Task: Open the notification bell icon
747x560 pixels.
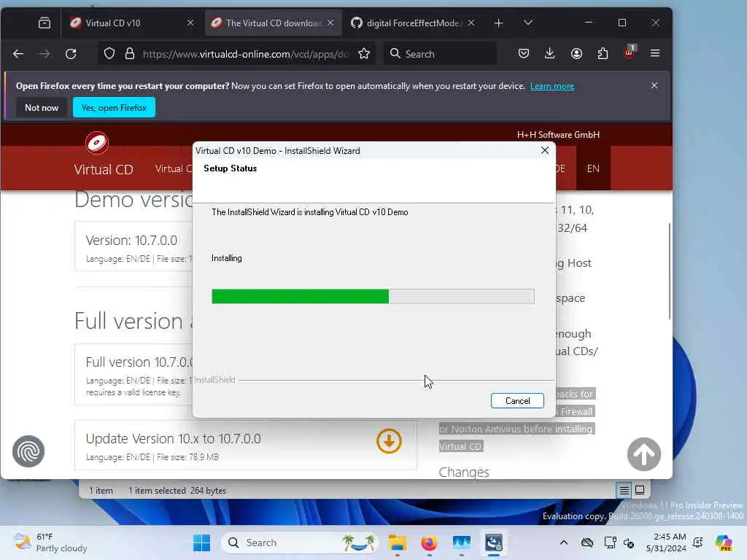Action: pyautogui.click(x=698, y=542)
